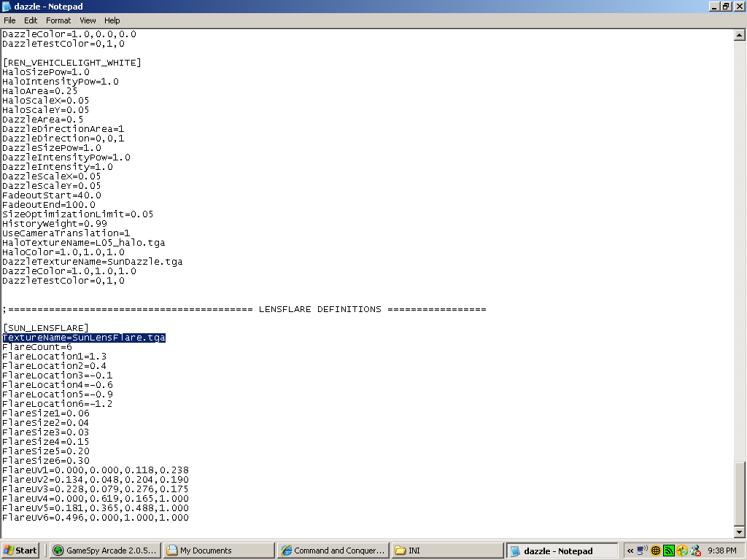The height and width of the screenshot is (560, 747).
Task: Click the Notepad icon in title bar
Action: pos(7,7)
